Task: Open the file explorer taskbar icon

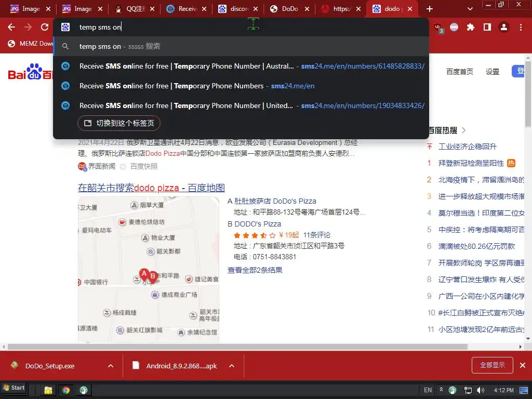Action: [48, 390]
